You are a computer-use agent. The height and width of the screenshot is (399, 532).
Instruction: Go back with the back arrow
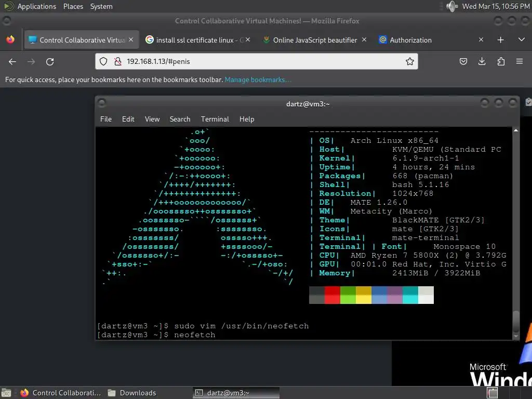click(12, 62)
